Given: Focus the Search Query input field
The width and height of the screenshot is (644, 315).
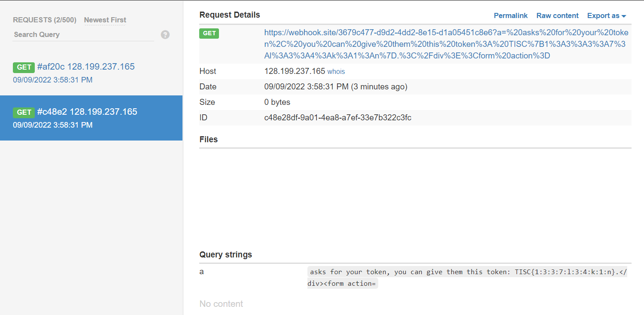Looking at the screenshot, I should (x=84, y=34).
